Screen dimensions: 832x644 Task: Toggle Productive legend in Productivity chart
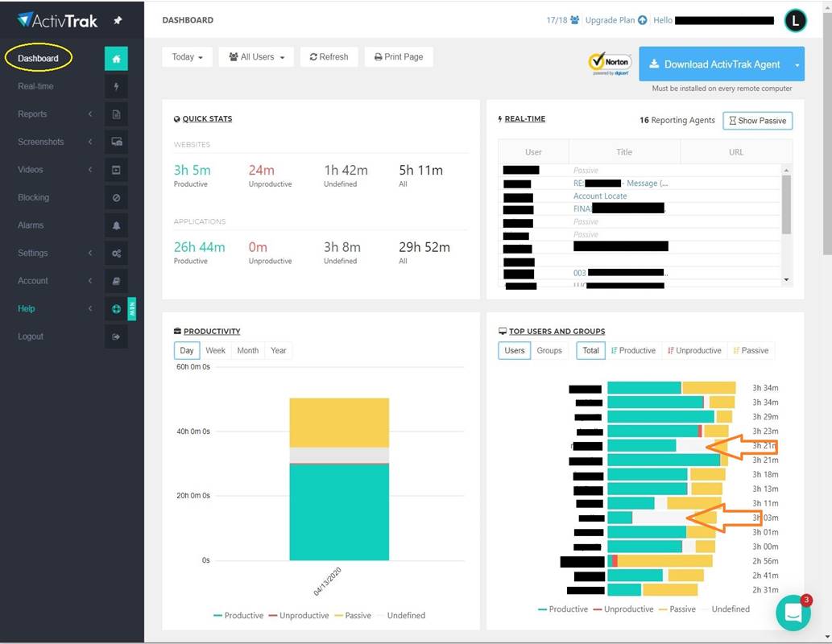click(x=238, y=615)
